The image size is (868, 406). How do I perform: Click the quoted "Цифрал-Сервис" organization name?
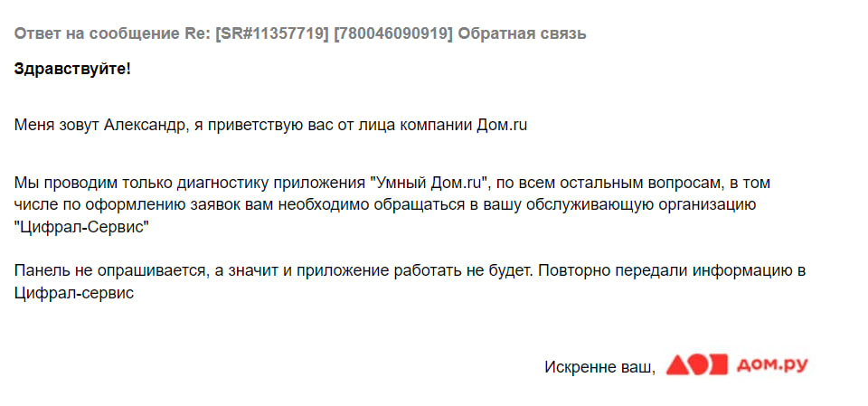click(82, 226)
